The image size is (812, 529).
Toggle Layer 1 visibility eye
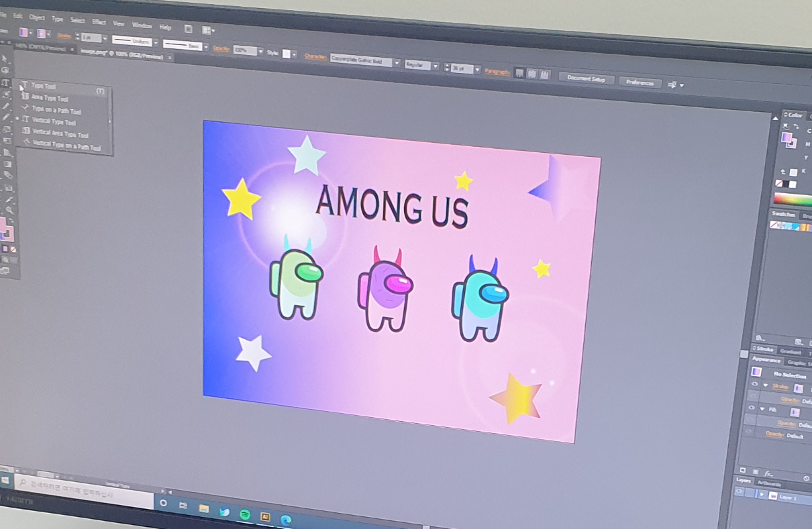[739, 491]
